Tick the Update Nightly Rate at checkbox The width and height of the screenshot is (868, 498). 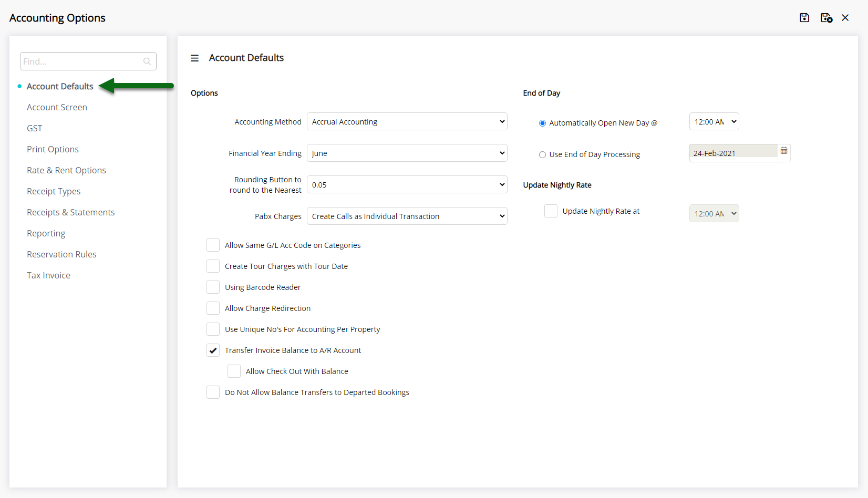tap(551, 211)
